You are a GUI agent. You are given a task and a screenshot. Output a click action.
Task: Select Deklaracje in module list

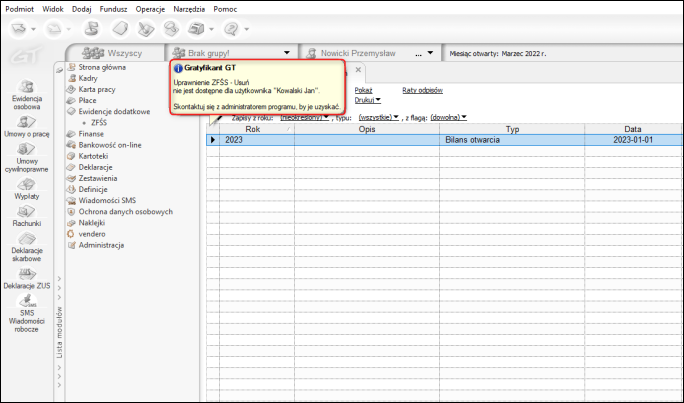click(96, 167)
